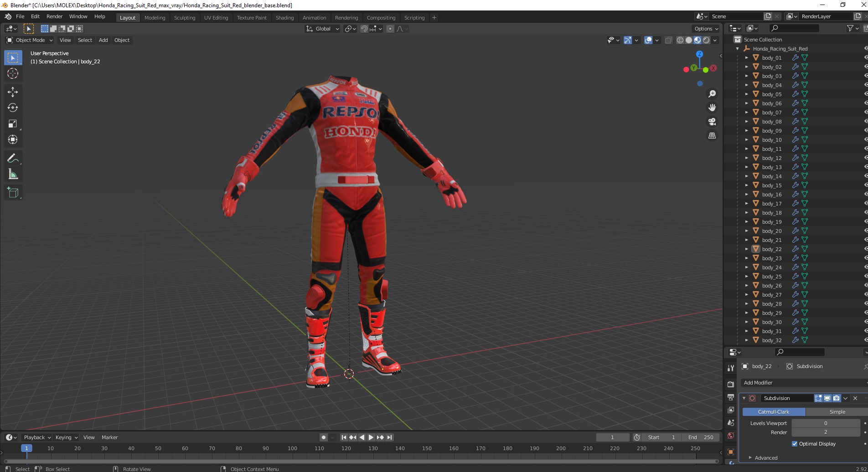
Task: Open the Add Modifier dropdown
Action: point(804,383)
